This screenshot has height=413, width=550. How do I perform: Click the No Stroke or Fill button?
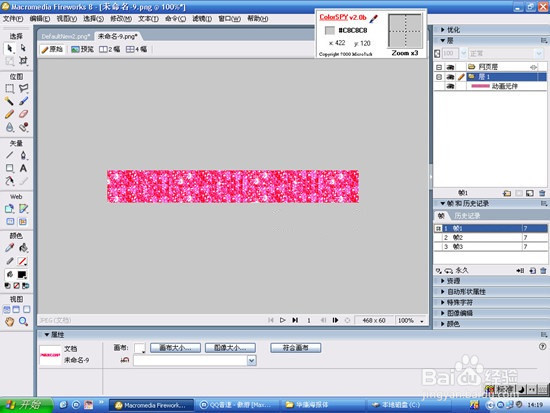pos(16,286)
